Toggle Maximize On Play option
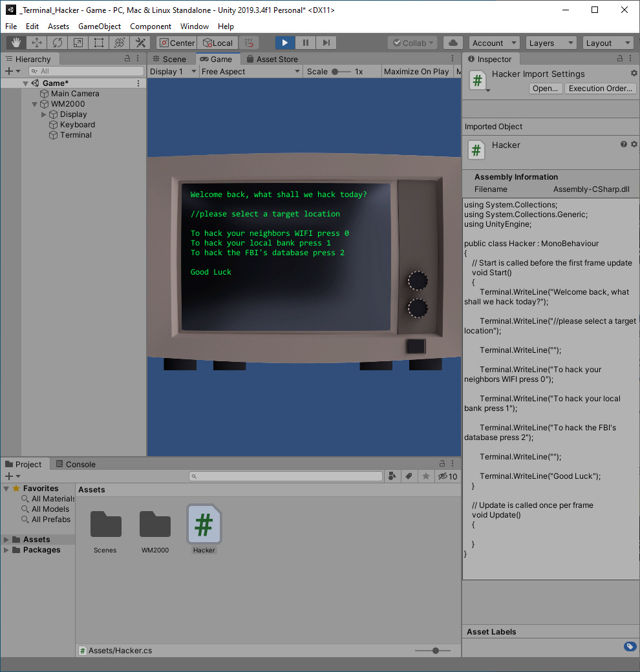The image size is (640, 672). point(416,72)
